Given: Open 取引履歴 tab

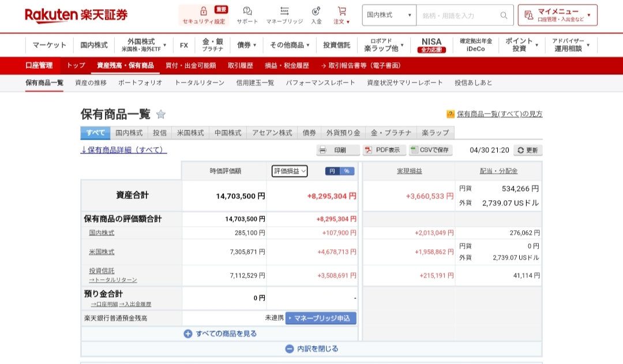Looking at the screenshot, I should click(241, 66).
